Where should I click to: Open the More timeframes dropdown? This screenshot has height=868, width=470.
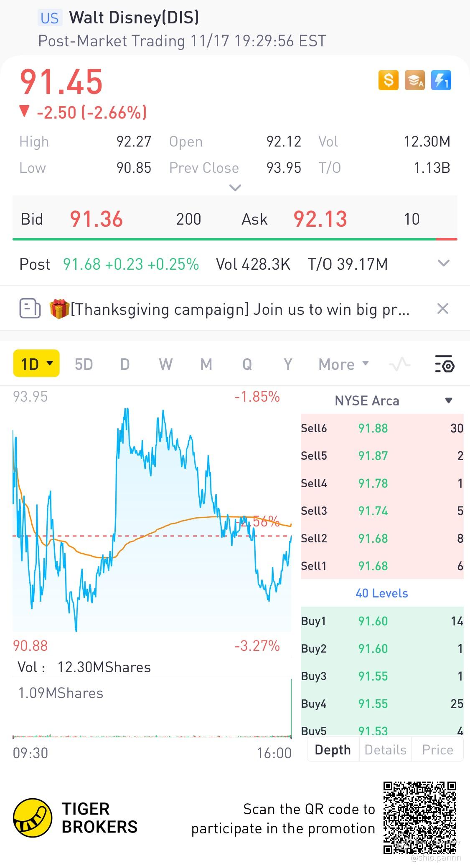[x=344, y=364]
